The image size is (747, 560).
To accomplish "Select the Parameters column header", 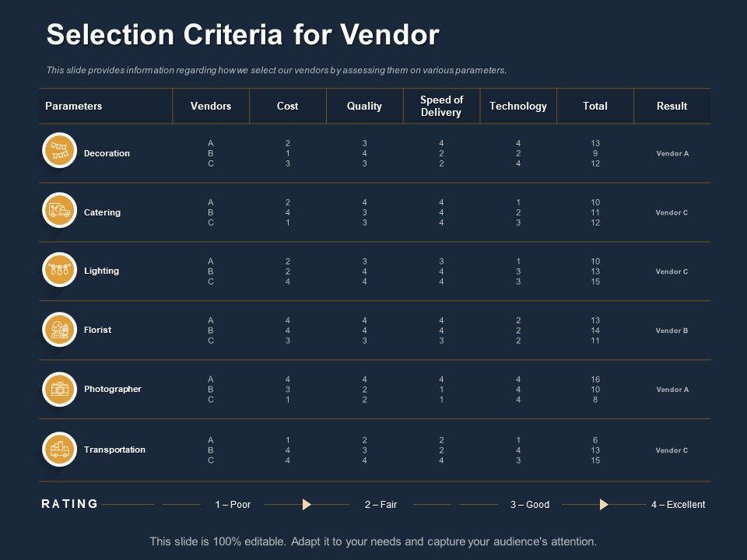I will pos(74,106).
